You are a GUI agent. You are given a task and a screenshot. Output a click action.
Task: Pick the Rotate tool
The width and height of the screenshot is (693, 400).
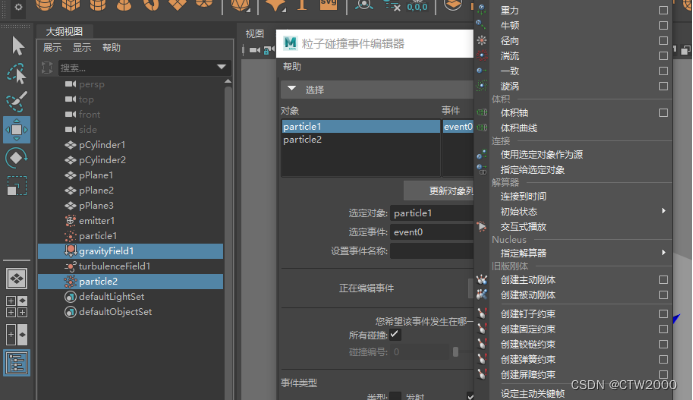click(x=16, y=158)
